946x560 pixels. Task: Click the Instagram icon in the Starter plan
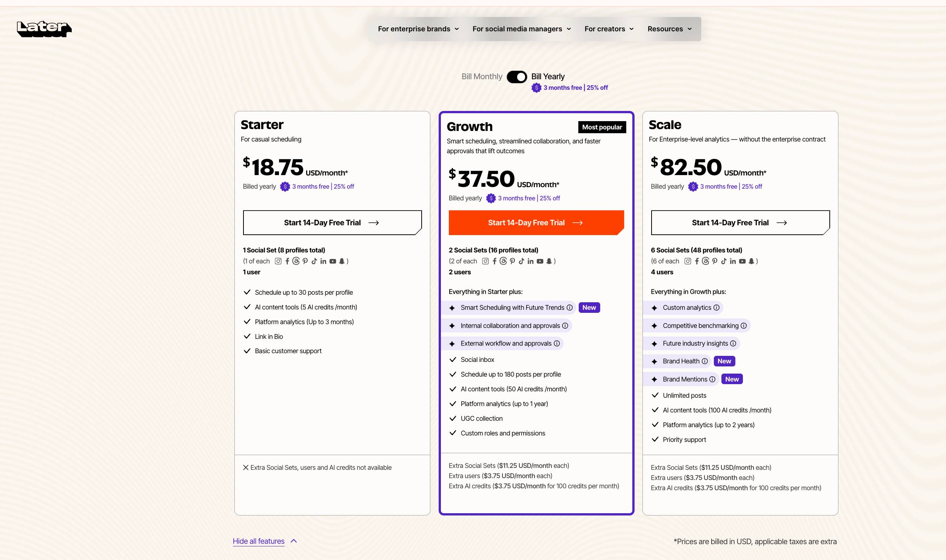[278, 261]
